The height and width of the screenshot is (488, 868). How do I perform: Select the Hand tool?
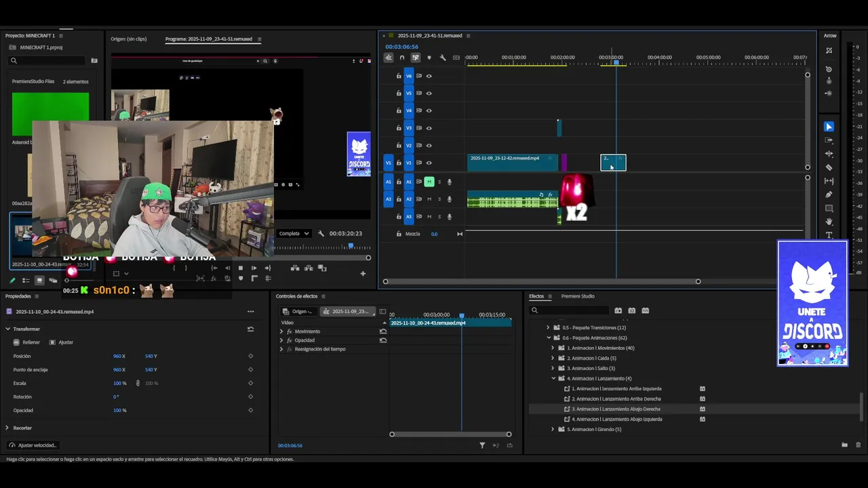829,222
